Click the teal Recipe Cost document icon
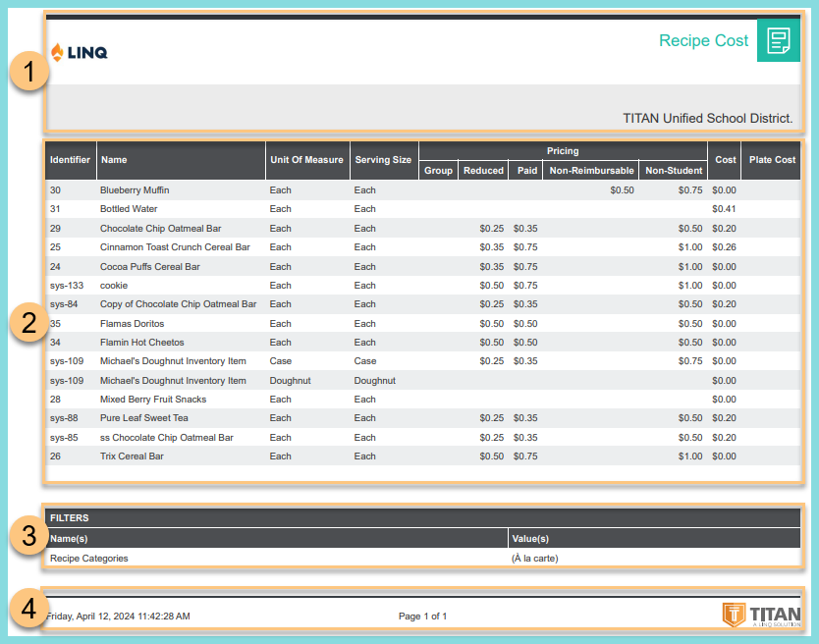Viewport: 819px width, 644px height. coord(779,41)
